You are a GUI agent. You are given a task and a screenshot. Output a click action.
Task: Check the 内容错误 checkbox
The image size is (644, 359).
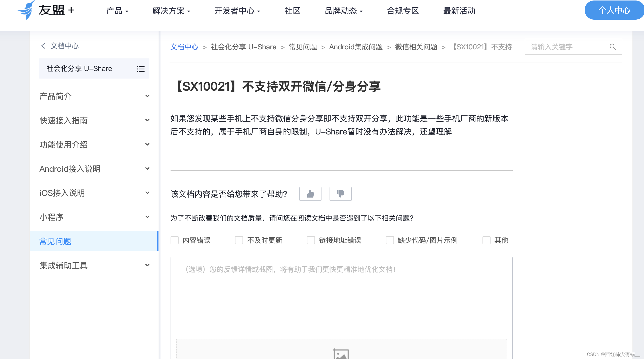click(175, 240)
